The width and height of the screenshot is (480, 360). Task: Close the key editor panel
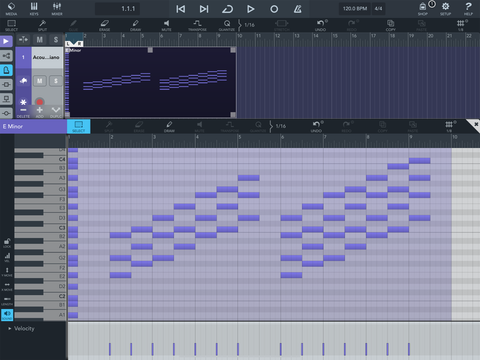point(476,124)
